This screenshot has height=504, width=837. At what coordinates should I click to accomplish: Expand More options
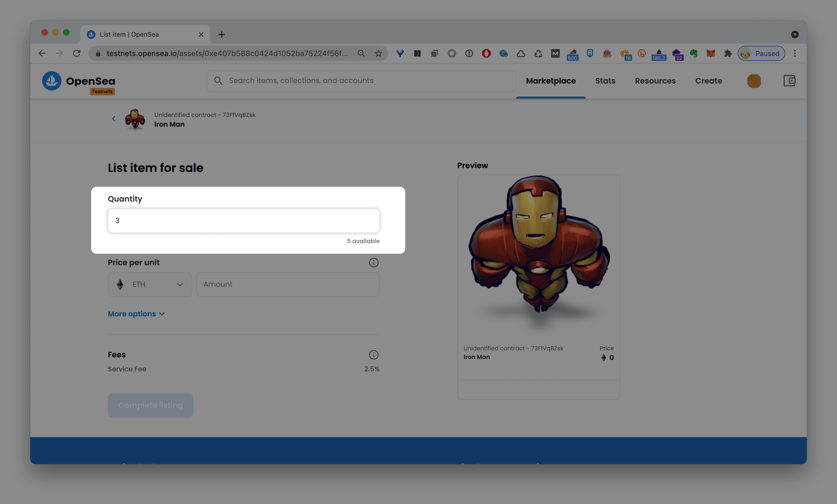(x=136, y=314)
